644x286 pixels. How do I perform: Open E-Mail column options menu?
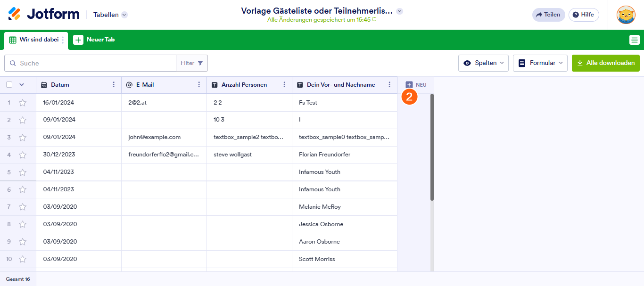pyautogui.click(x=199, y=85)
